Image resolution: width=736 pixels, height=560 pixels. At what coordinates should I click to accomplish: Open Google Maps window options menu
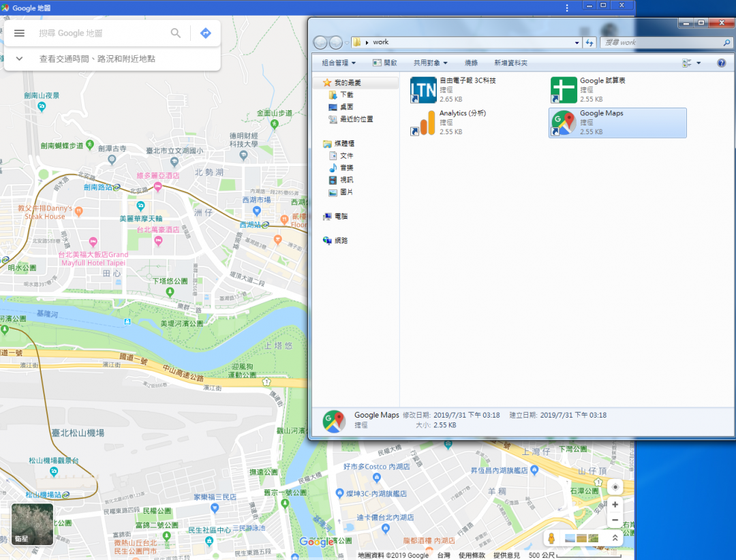coord(567,8)
